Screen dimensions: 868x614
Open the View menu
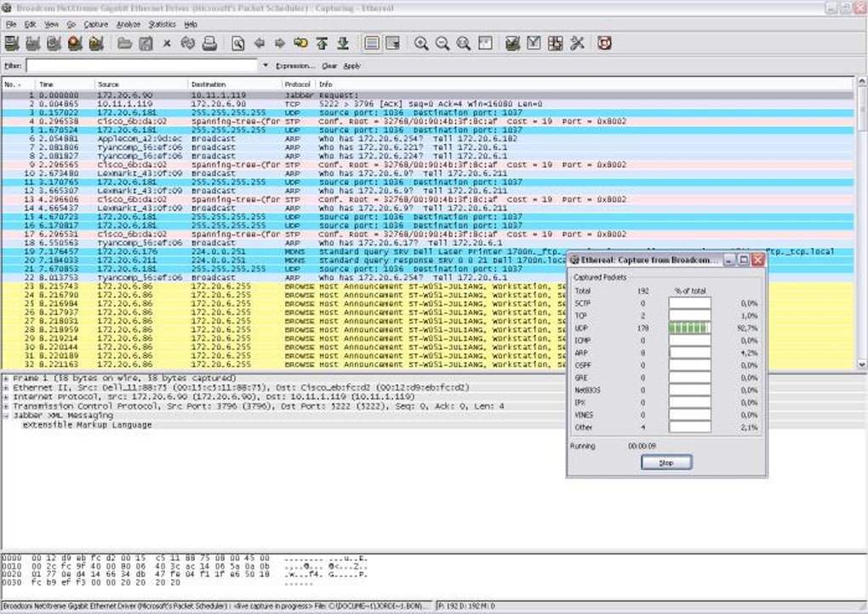(x=51, y=25)
